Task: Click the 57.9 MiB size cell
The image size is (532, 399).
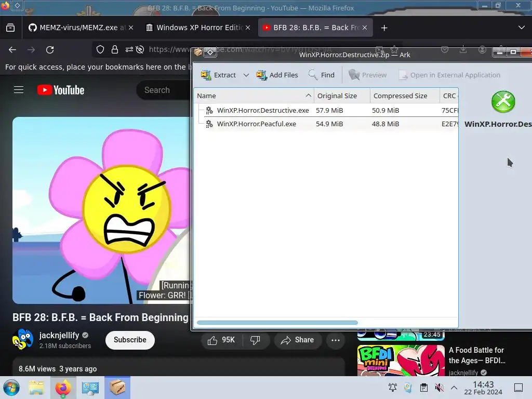Action: click(x=329, y=110)
